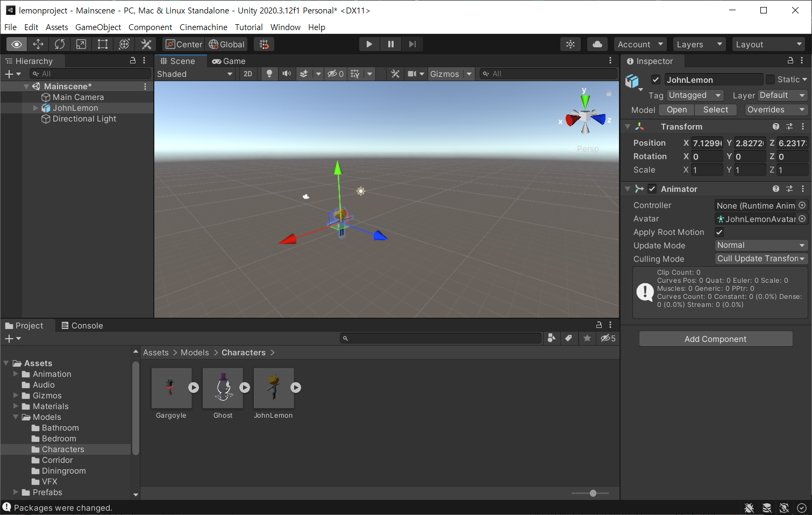Select the Move tool
Image resolution: width=812 pixels, height=515 pixels.
coord(38,44)
